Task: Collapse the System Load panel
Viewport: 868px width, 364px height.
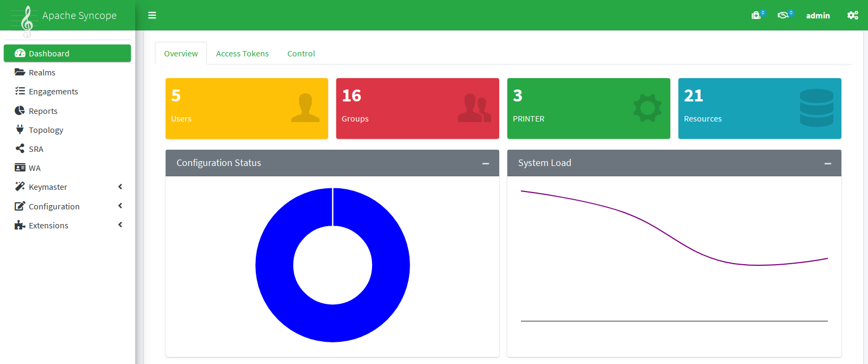Action: click(x=827, y=163)
